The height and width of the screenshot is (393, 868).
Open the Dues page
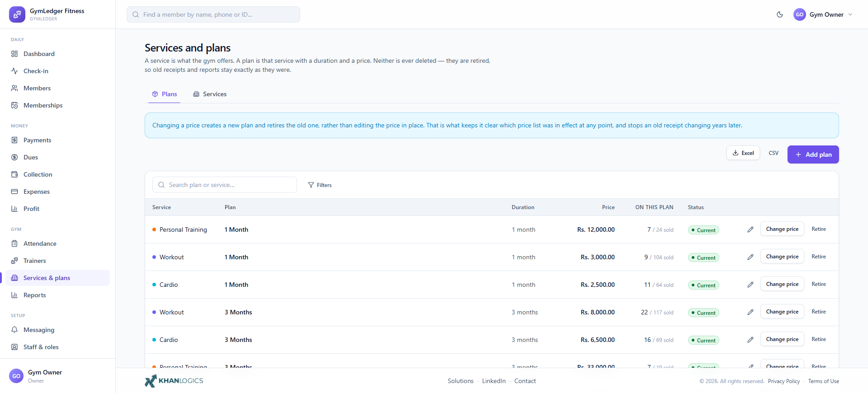[57, 157]
